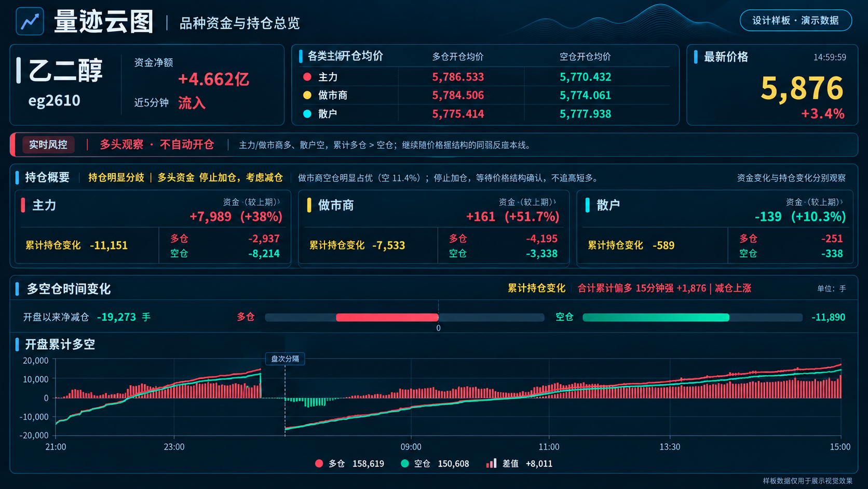The image size is (868, 489).
Task: Select the yellow 做市商 indicator dot
Action: [307, 95]
